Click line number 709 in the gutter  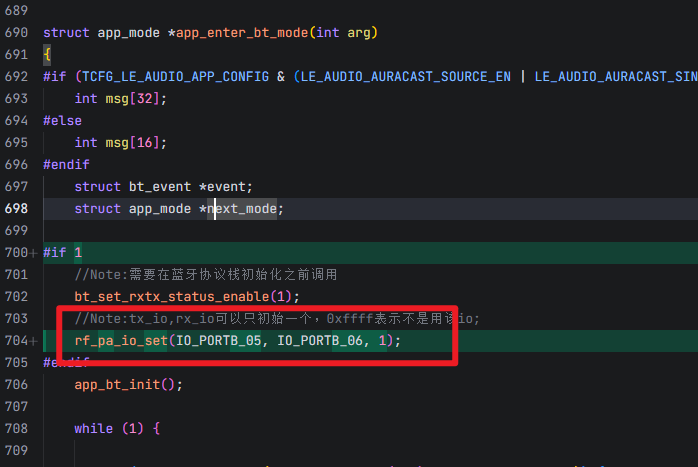pos(16,451)
